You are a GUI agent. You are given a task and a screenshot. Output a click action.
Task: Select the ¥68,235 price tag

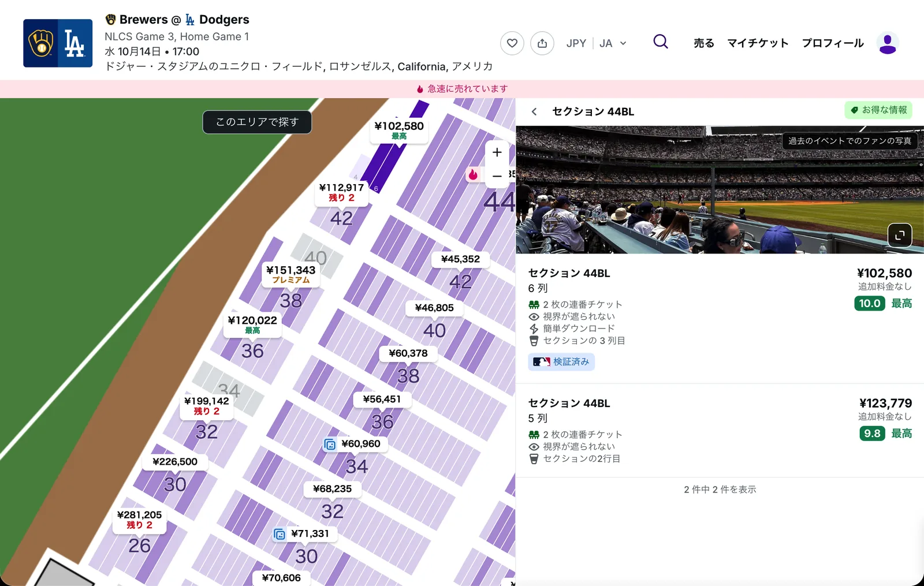click(x=333, y=489)
